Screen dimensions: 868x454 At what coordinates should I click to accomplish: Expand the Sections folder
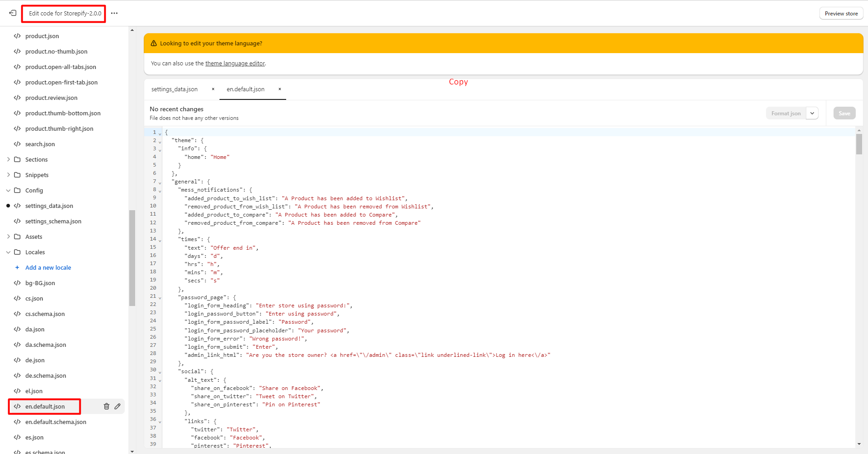(9, 159)
